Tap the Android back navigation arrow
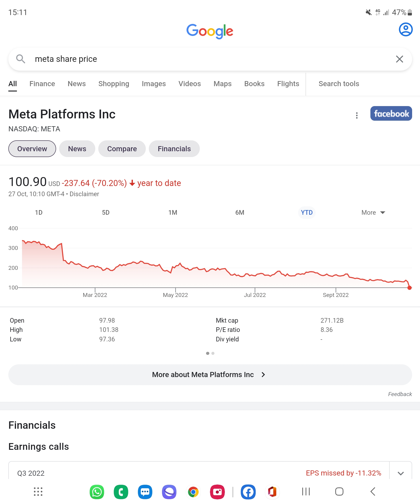 click(372, 491)
